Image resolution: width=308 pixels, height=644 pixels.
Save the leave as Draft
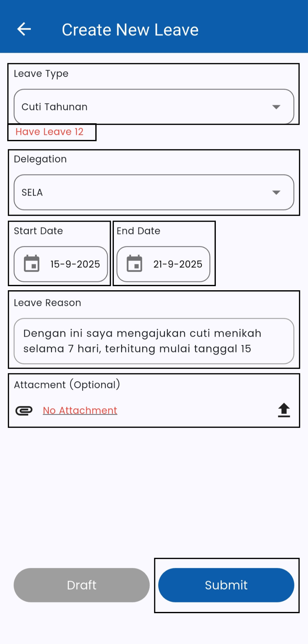click(81, 585)
